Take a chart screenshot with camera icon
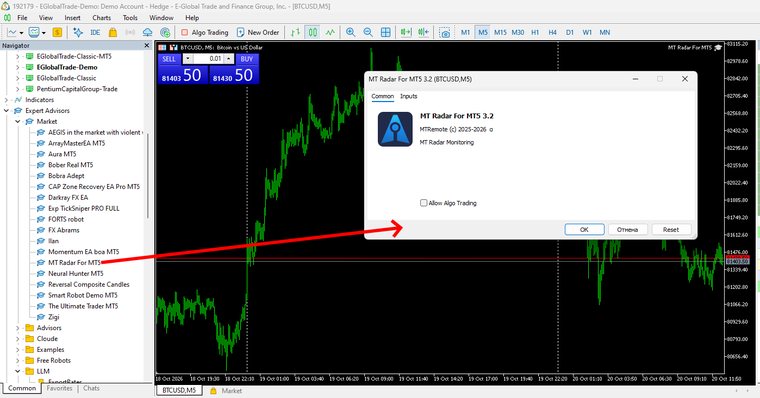 [444, 32]
